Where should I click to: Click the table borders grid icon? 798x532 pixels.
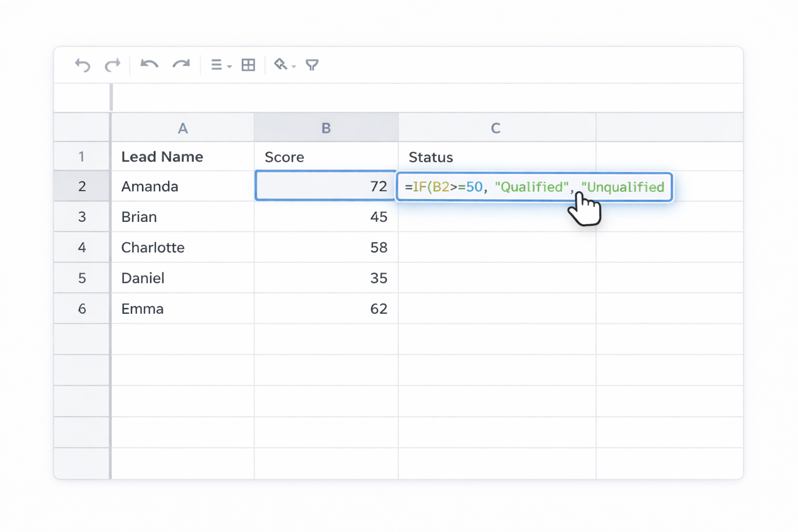click(248, 65)
